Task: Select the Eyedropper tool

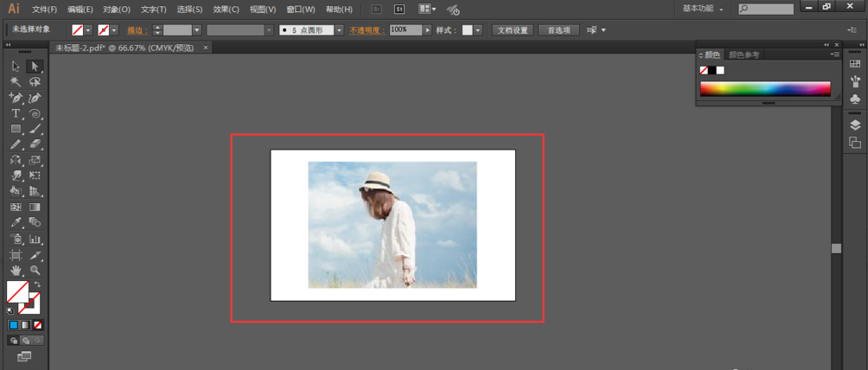Action: tap(16, 223)
